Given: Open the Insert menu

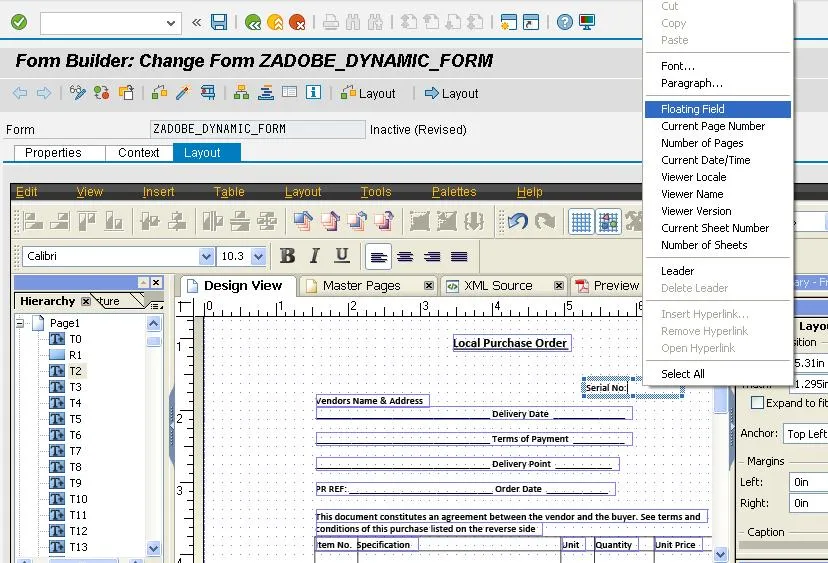Looking at the screenshot, I should (158, 192).
